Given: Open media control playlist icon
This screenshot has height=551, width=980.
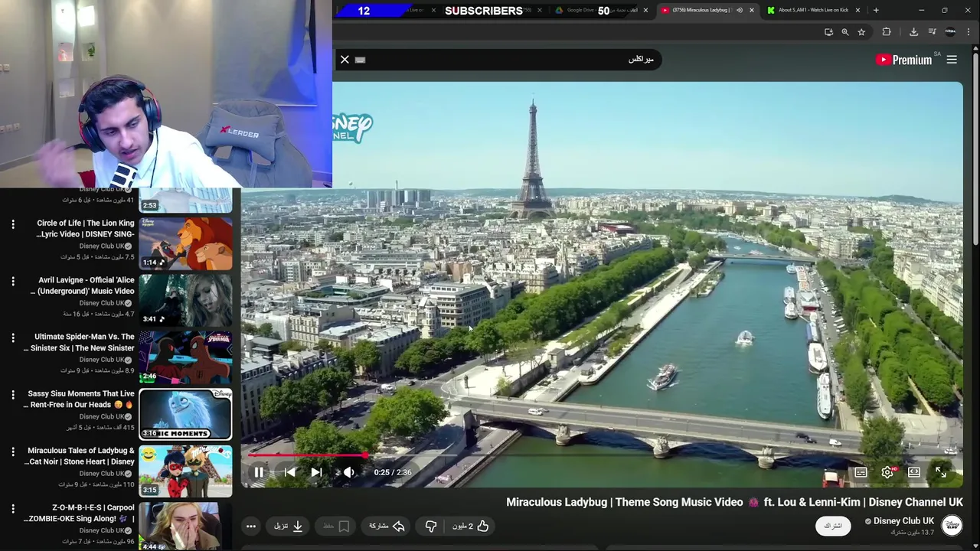Looking at the screenshot, I should [932, 31].
